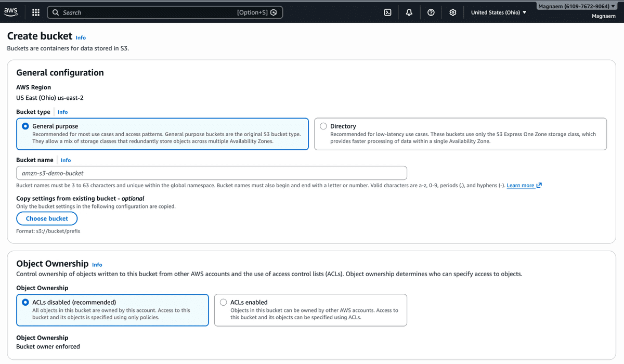This screenshot has height=364, width=624.
Task: Choose the ACLs enabled option
Action: 224,302
